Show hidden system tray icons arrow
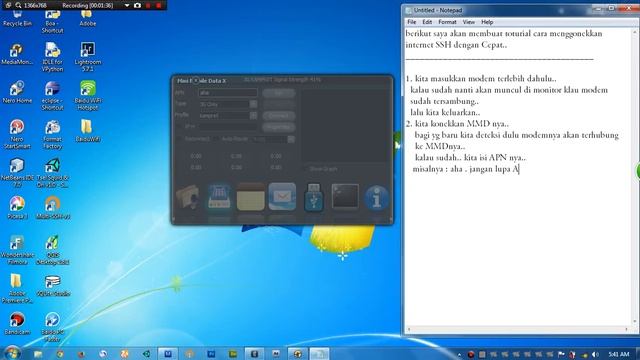640x360 pixels. click(459, 355)
